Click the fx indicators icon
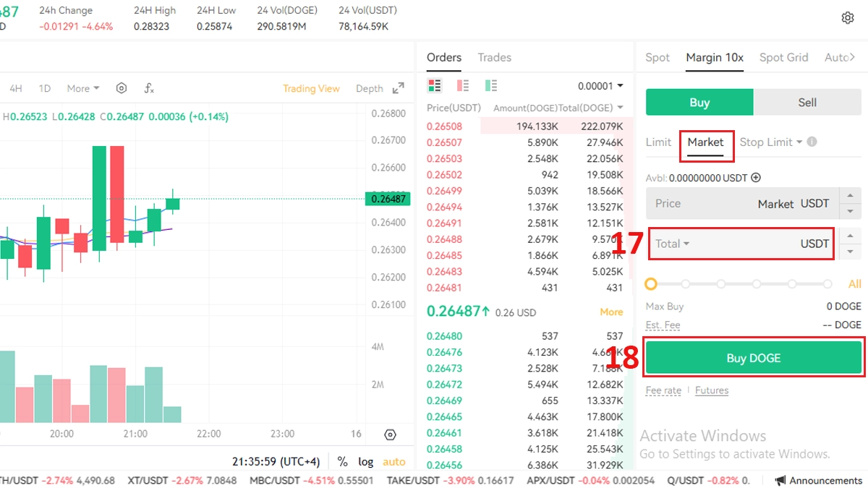The width and height of the screenshot is (868, 488). [x=149, y=88]
